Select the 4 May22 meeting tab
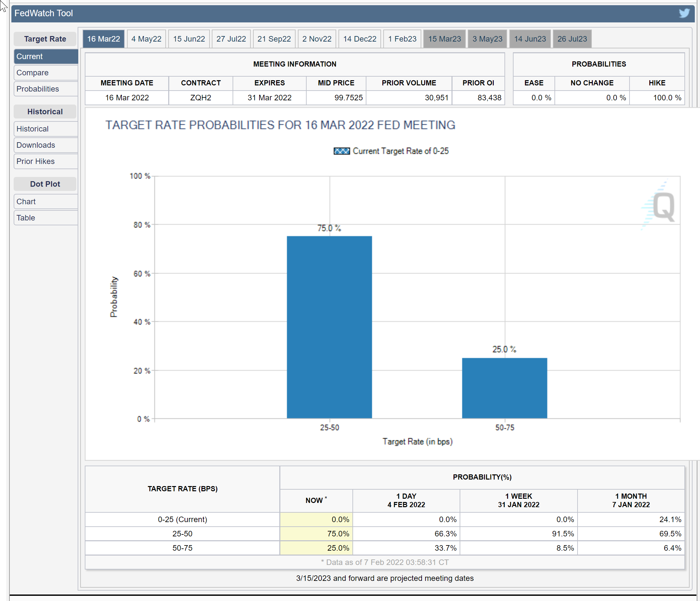Image resolution: width=700 pixels, height=601 pixels. [146, 39]
